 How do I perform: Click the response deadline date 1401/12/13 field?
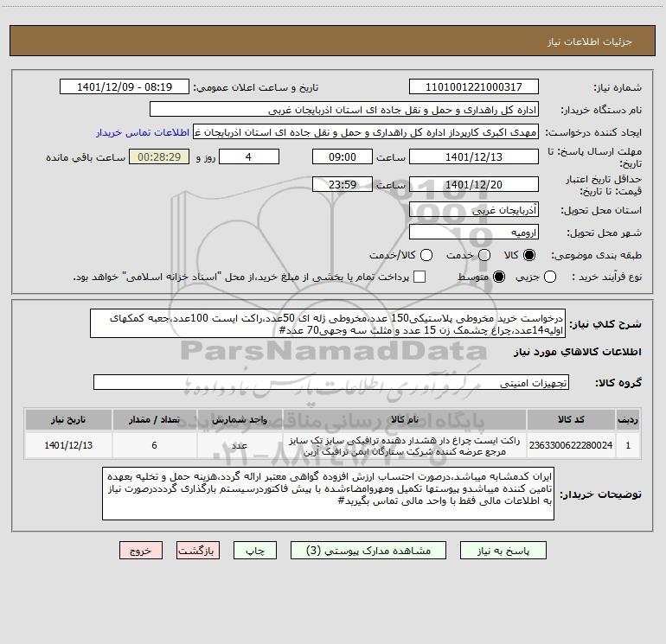click(474, 156)
